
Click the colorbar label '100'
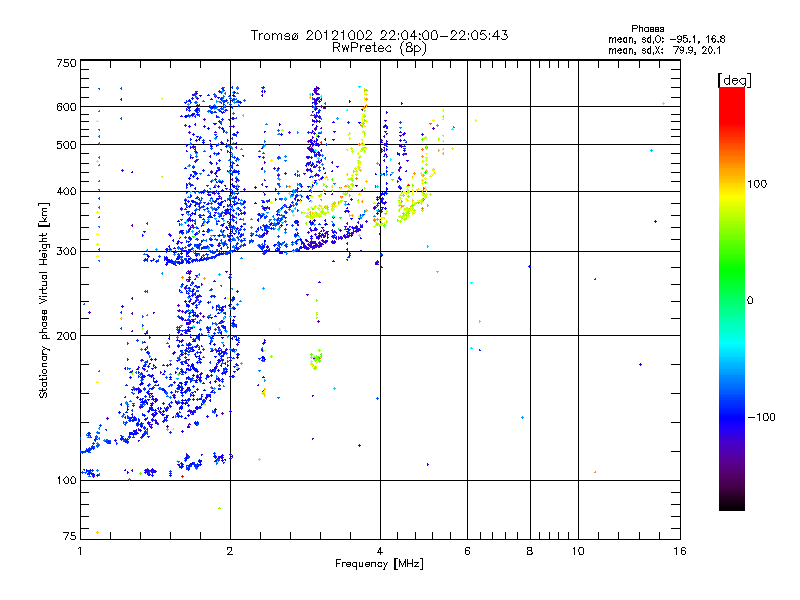(x=757, y=184)
